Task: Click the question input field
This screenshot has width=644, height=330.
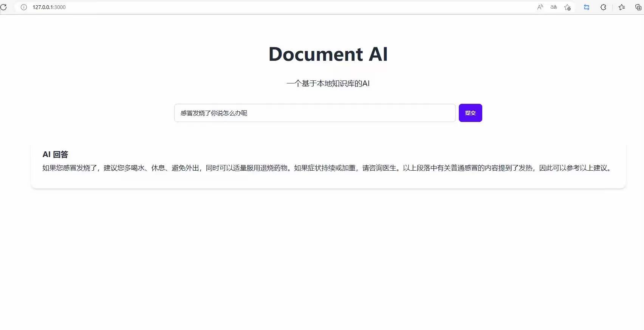Action: coord(315,113)
